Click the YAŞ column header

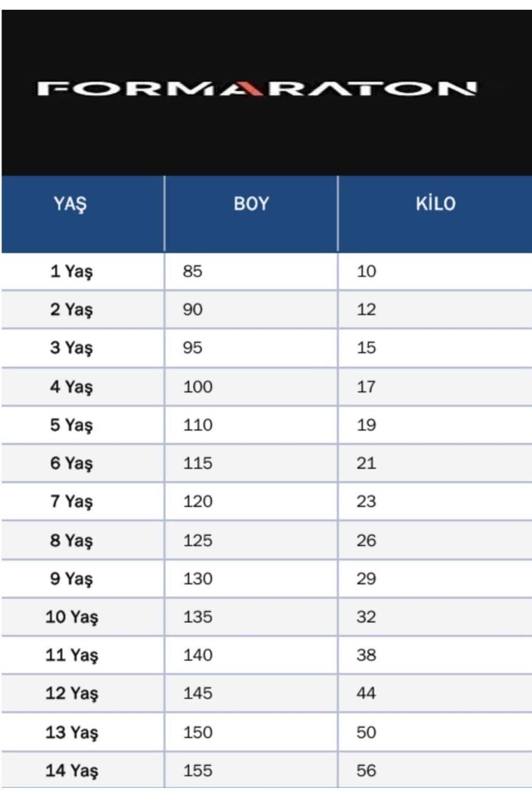[70, 204]
